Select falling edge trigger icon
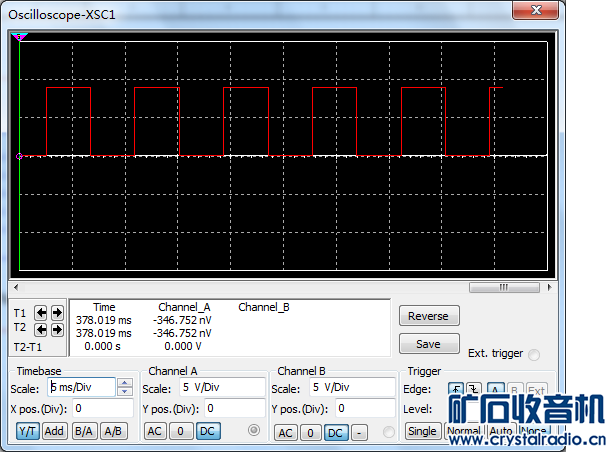This screenshot has height=452, width=614. click(474, 389)
